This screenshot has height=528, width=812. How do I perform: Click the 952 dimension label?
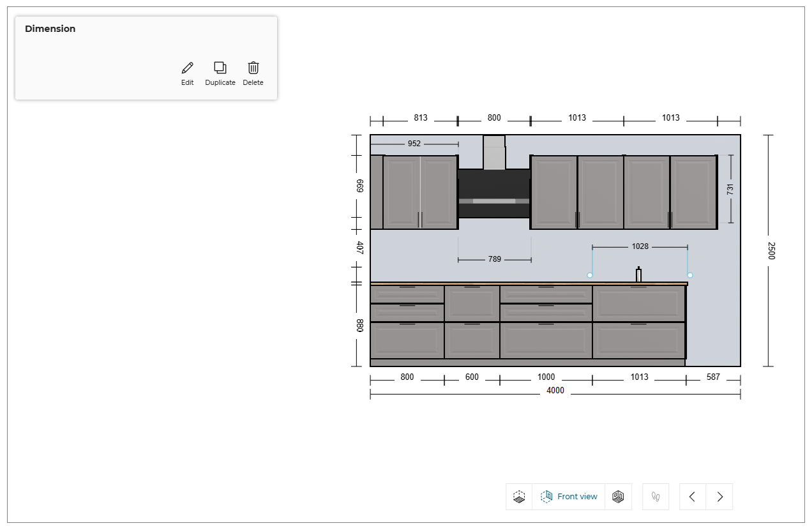(x=414, y=144)
